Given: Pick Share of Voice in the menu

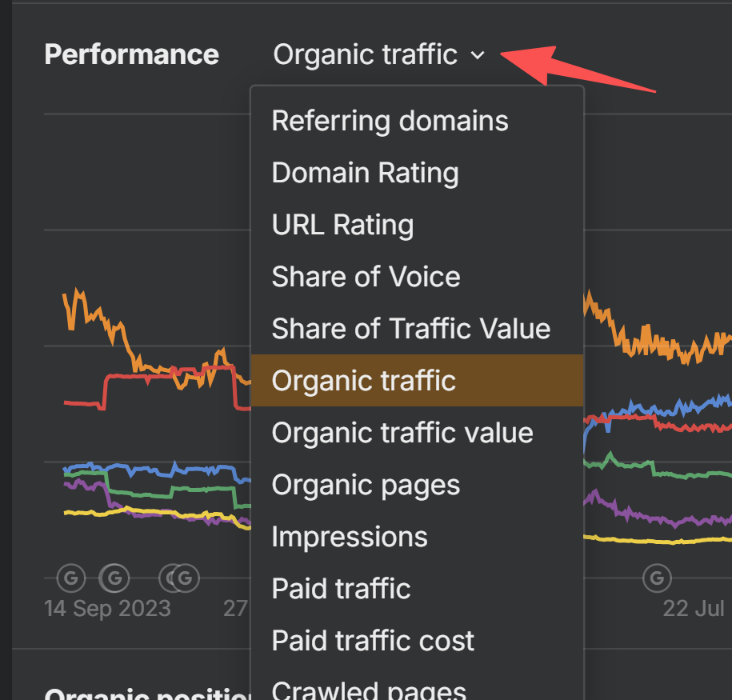Looking at the screenshot, I should coord(366,277).
